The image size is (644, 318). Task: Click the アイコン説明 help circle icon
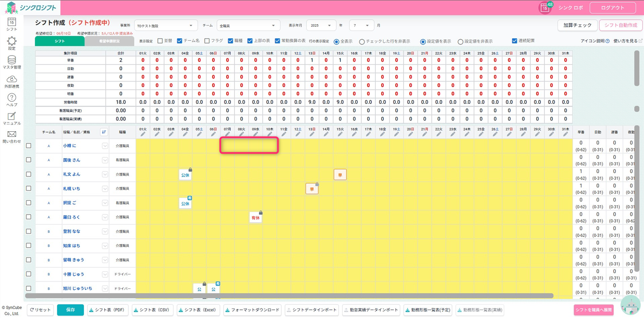607,41
